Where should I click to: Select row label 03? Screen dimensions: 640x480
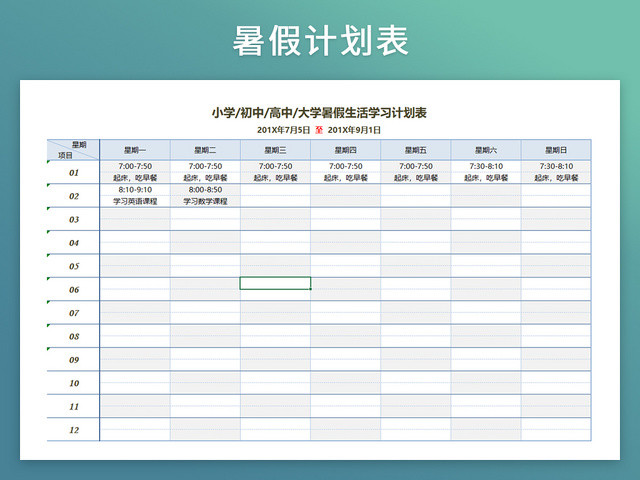tap(73, 219)
